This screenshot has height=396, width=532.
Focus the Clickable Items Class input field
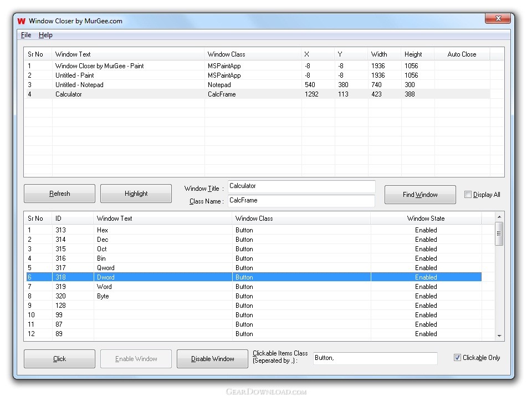point(375,358)
